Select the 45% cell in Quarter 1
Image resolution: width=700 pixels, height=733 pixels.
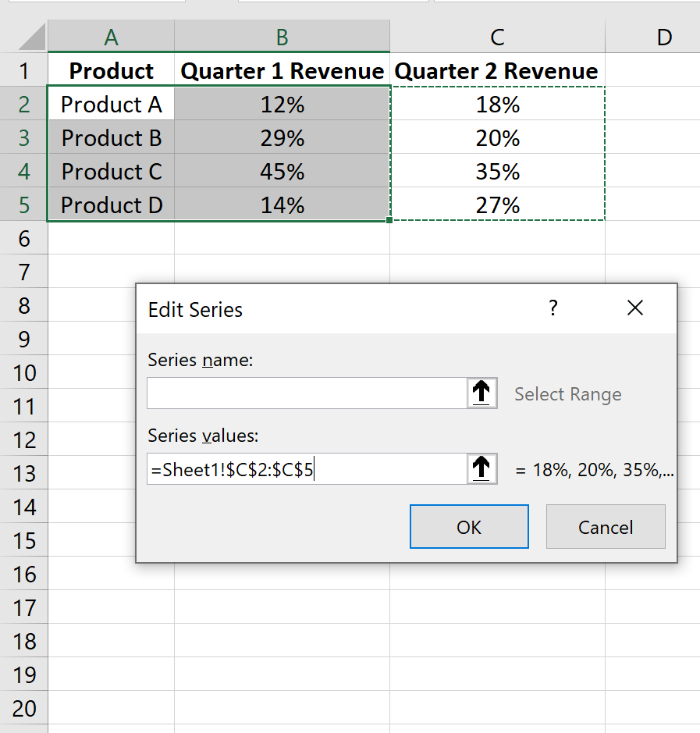282,171
